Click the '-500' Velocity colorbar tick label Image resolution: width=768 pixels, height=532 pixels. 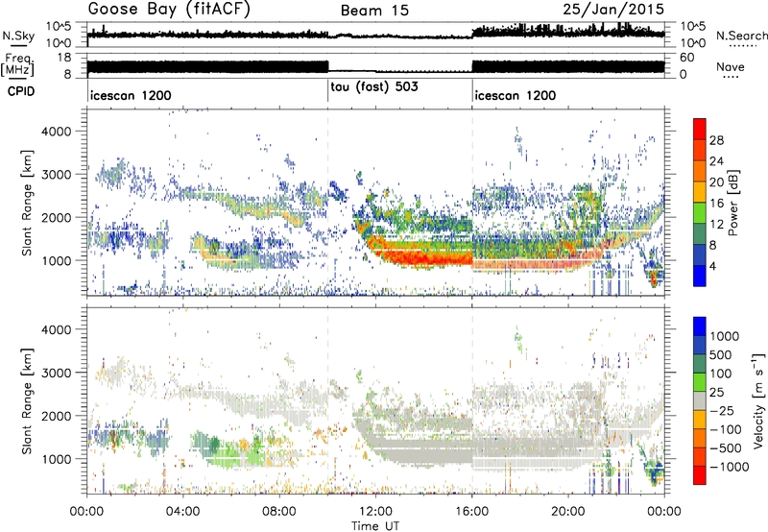(726, 447)
